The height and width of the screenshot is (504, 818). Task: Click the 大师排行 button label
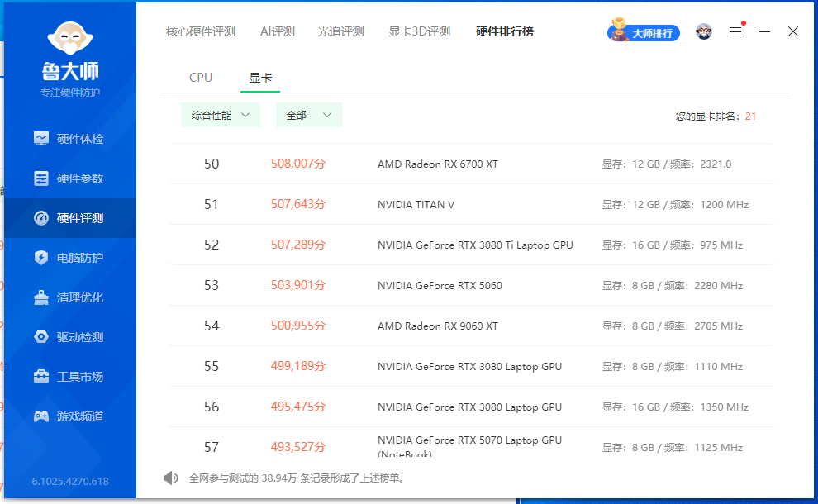(x=652, y=34)
